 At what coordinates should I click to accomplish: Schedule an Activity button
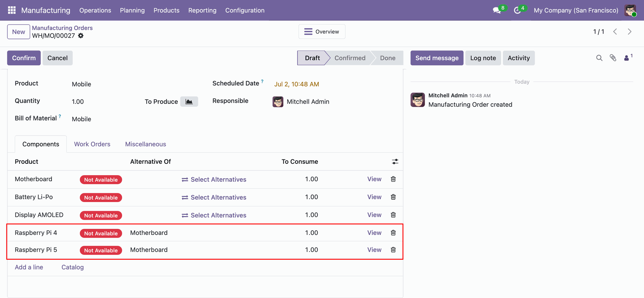519,58
